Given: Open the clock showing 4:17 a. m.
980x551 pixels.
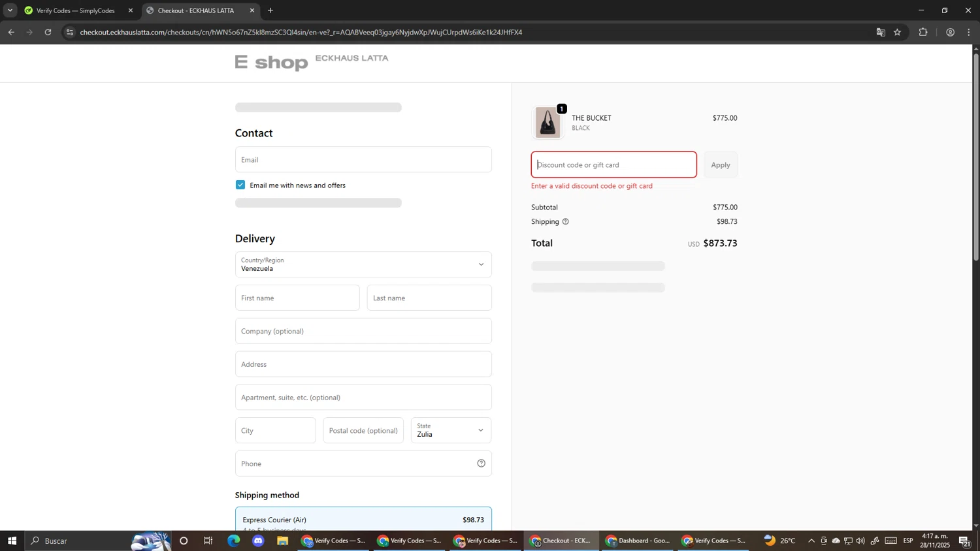Looking at the screenshot, I should click(936, 541).
